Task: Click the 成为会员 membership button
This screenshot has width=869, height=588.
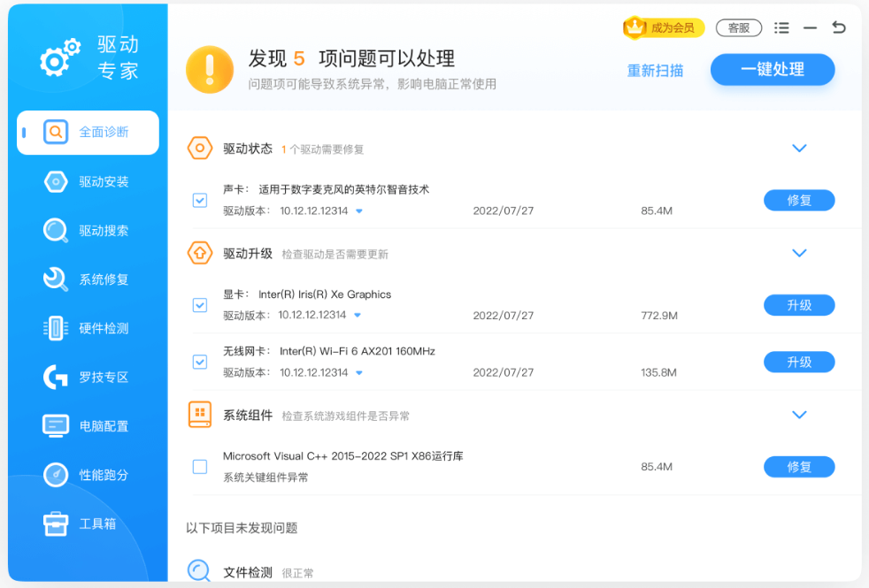Action: pos(664,27)
